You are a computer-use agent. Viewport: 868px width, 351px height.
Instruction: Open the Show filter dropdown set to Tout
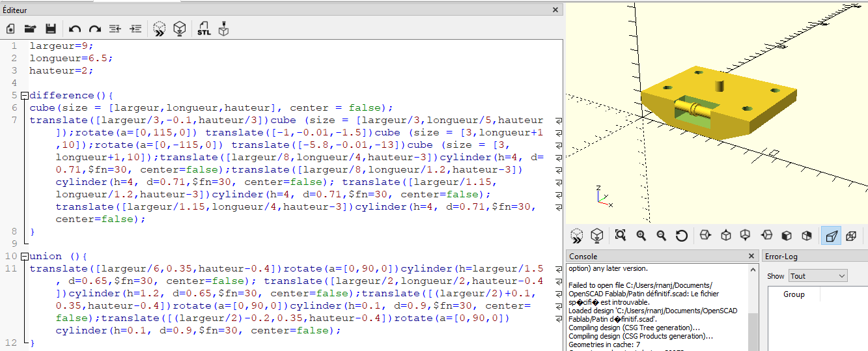coord(818,276)
